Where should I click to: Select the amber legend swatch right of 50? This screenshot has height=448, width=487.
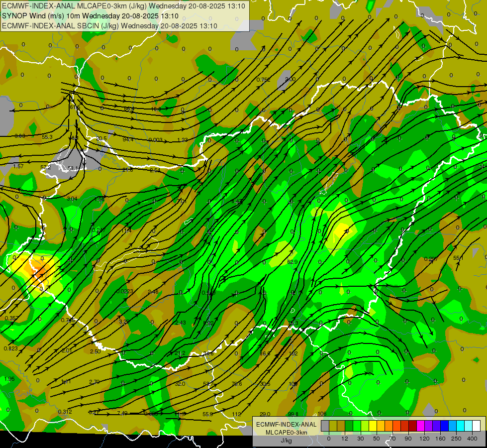[x=381, y=426]
